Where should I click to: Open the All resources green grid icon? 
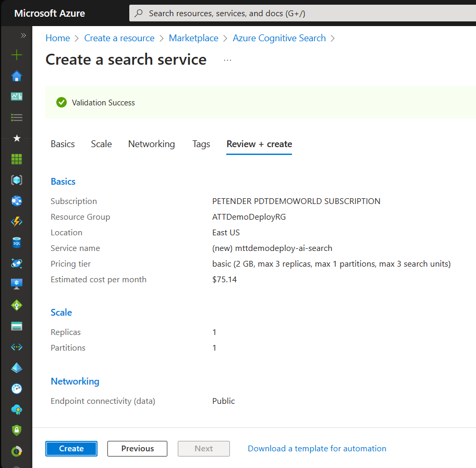click(17, 159)
